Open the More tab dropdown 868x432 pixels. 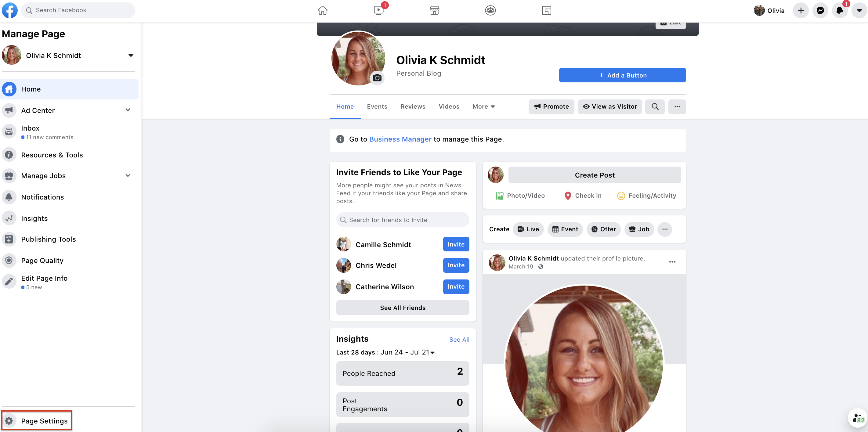[483, 106]
